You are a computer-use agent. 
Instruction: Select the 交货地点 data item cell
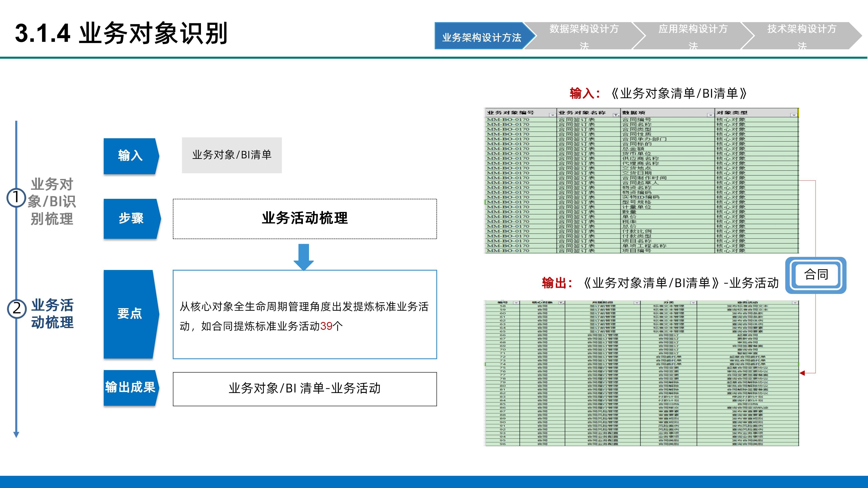(x=668, y=168)
